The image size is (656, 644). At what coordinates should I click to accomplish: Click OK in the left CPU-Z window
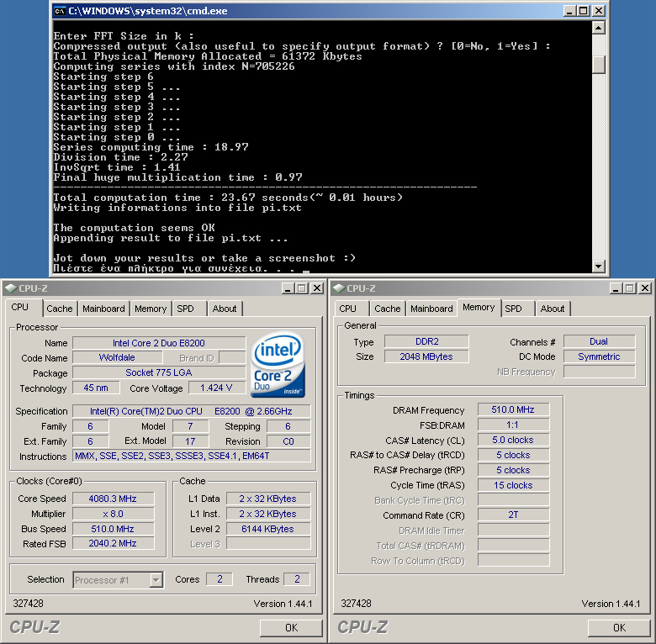(x=291, y=628)
